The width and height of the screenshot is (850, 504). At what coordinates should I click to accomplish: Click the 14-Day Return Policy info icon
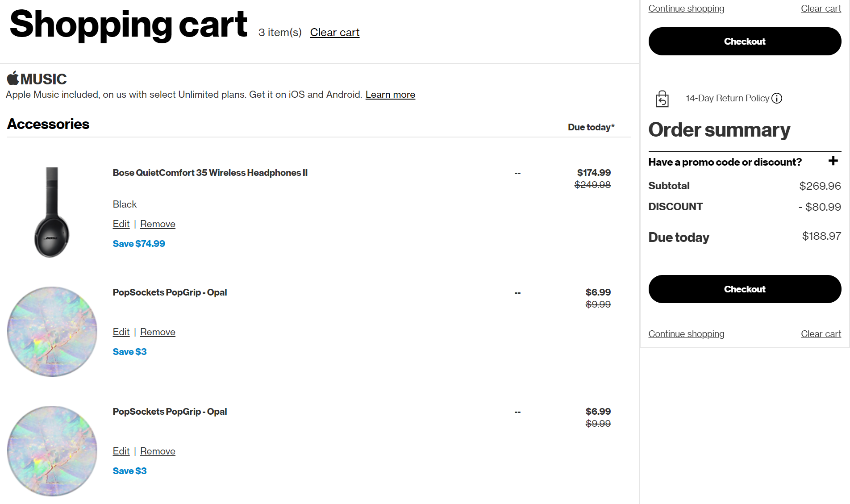[777, 98]
